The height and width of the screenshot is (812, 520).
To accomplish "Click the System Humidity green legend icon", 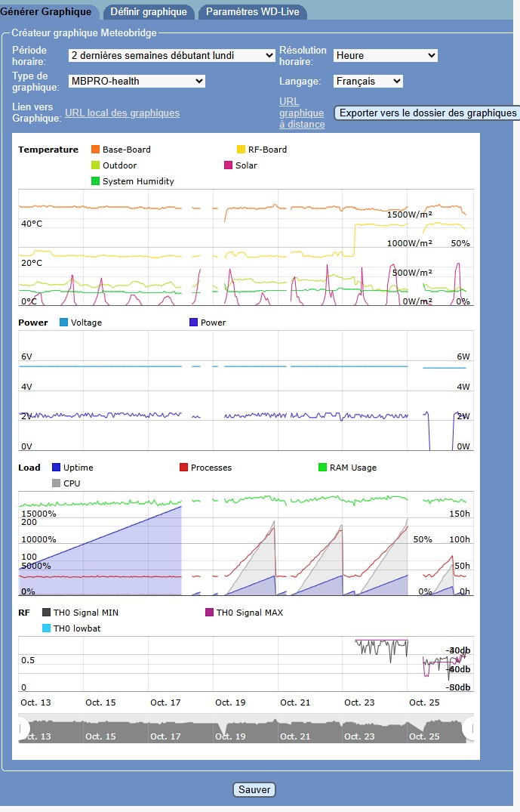I will click(96, 181).
